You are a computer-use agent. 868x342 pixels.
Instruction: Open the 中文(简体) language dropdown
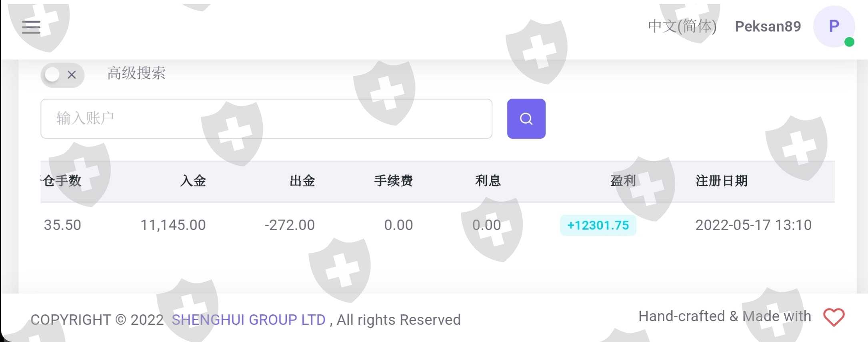682,26
